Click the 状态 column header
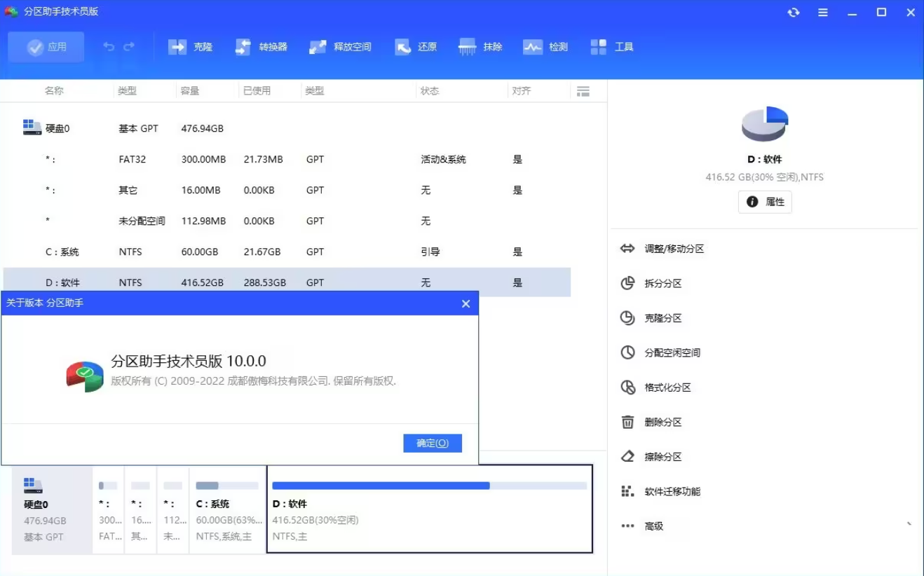This screenshot has height=576, width=924. tap(429, 91)
